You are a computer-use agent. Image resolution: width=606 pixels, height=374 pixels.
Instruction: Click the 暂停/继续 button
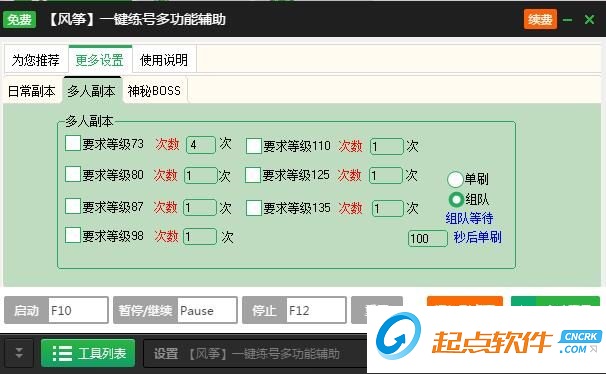click(x=145, y=310)
